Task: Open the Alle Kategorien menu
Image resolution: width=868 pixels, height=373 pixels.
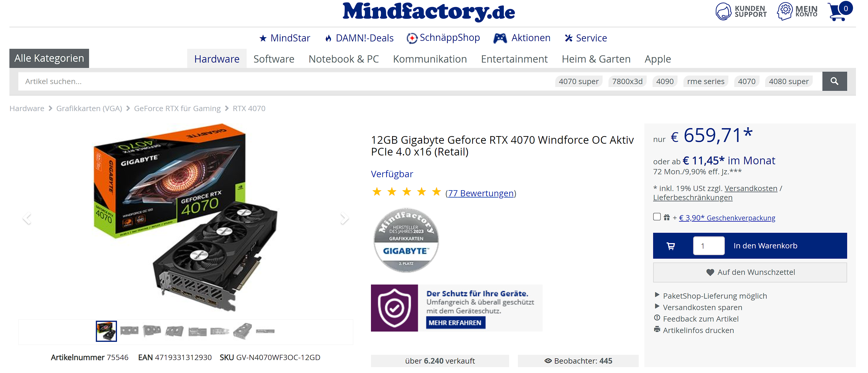Action: coord(49,58)
